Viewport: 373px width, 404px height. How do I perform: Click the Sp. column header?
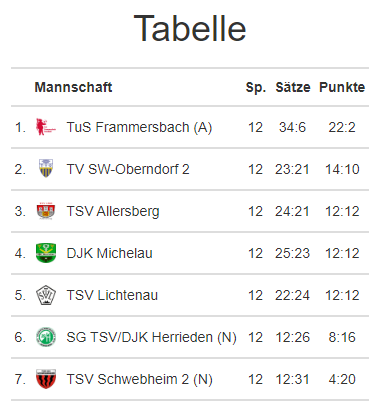pos(256,88)
